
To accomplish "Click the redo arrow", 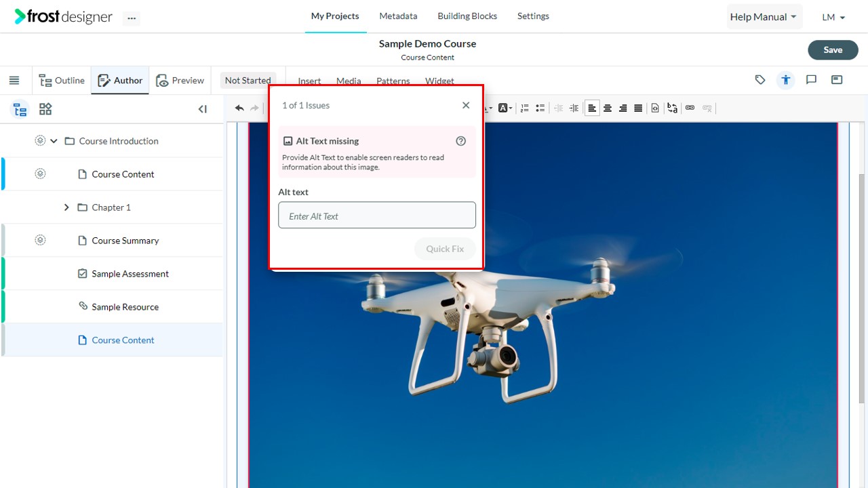I will pyautogui.click(x=255, y=108).
